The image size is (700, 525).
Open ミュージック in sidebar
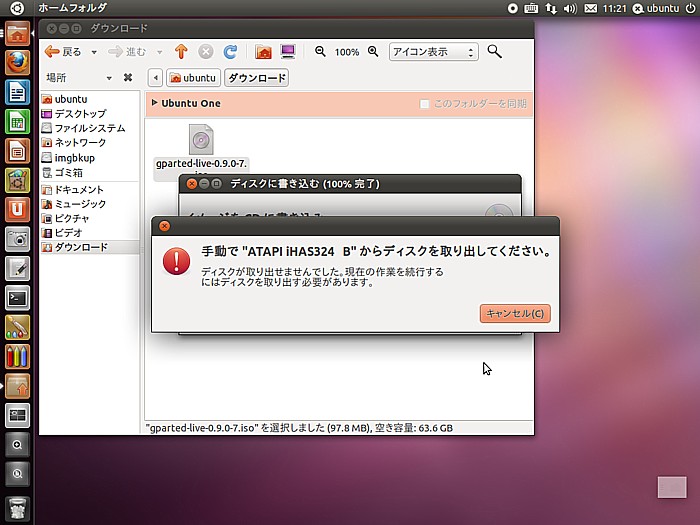[89, 204]
